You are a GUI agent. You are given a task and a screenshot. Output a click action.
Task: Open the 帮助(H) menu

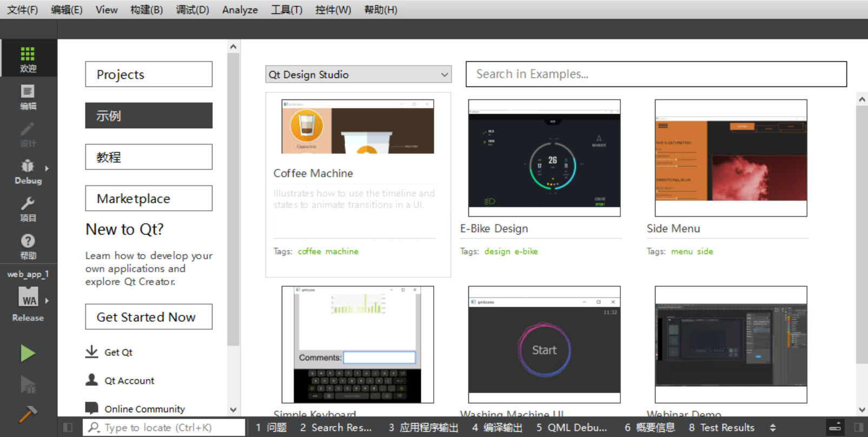[x=381, y=10]
